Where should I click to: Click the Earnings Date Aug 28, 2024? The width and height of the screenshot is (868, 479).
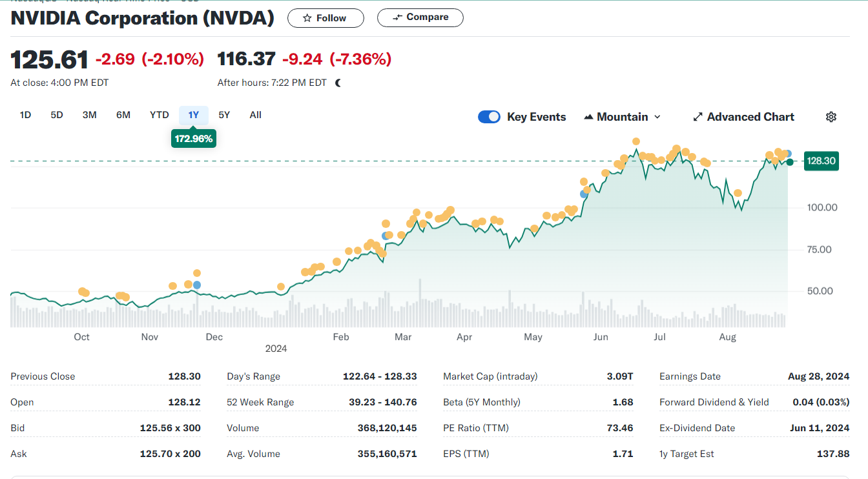pos(819,376)
